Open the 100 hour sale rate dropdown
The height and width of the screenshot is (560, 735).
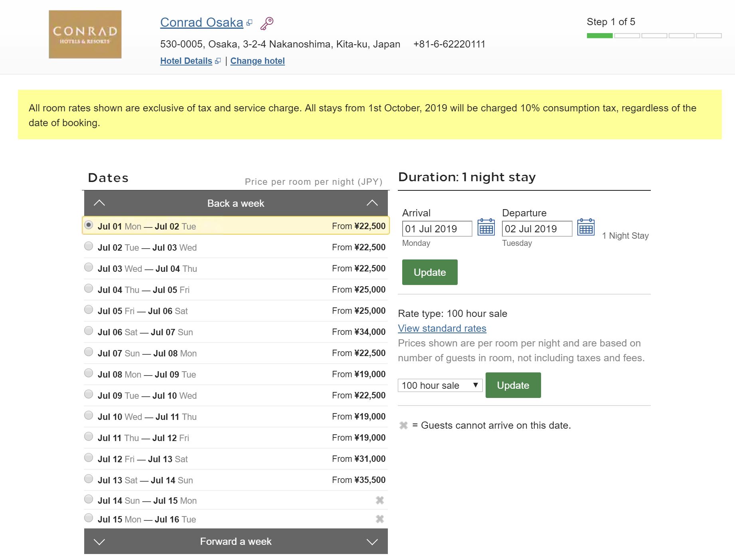[x=440, y=385]
